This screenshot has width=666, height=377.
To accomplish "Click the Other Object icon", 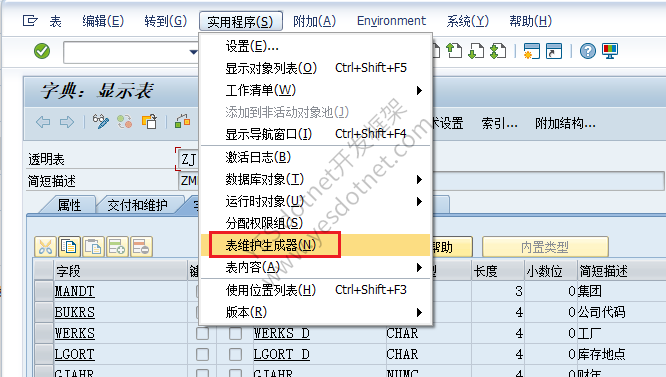I will click(x=149, y=122).
